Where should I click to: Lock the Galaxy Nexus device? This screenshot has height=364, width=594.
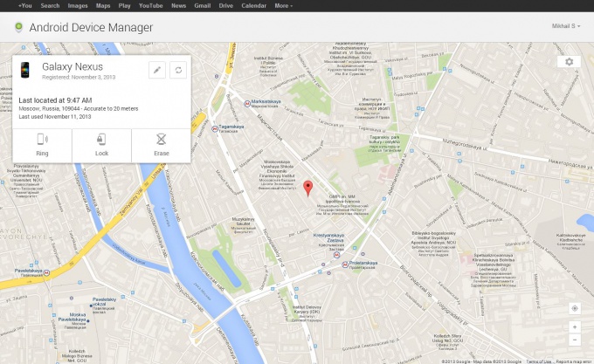(101, 145)
